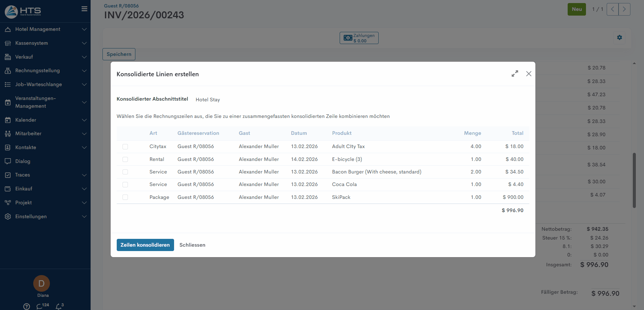Expand the dialog to full screen
The height and width of the screenshot is (310, 644).
coord(515,74)
